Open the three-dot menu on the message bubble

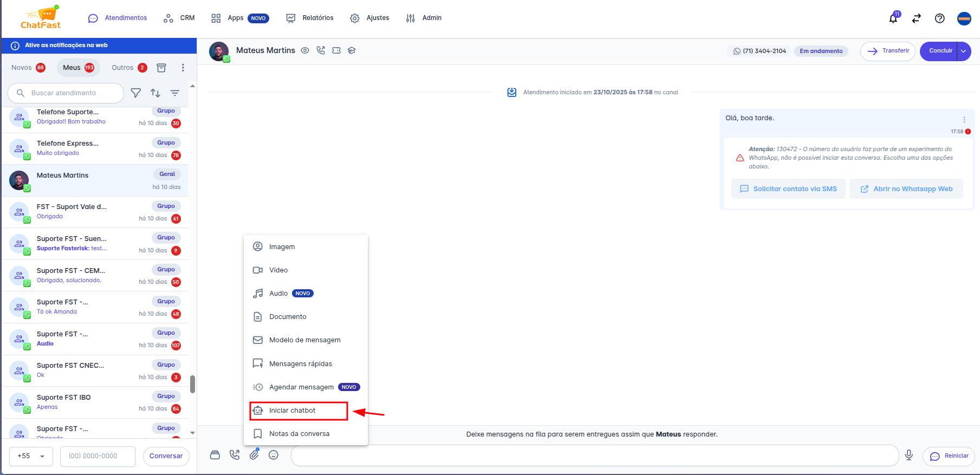pos(964,120)
